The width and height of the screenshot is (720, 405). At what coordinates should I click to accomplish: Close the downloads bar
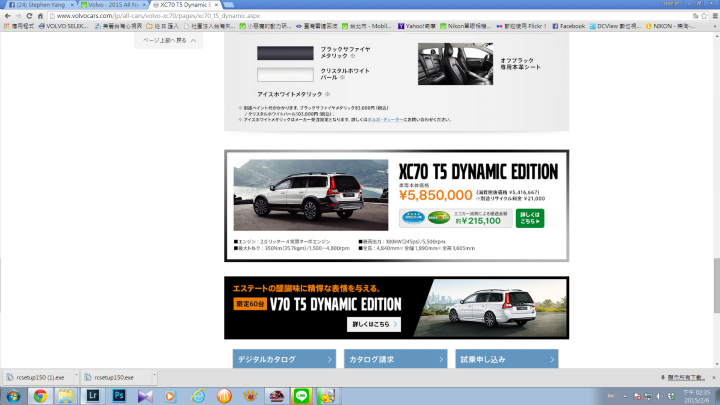pos(714,377)
